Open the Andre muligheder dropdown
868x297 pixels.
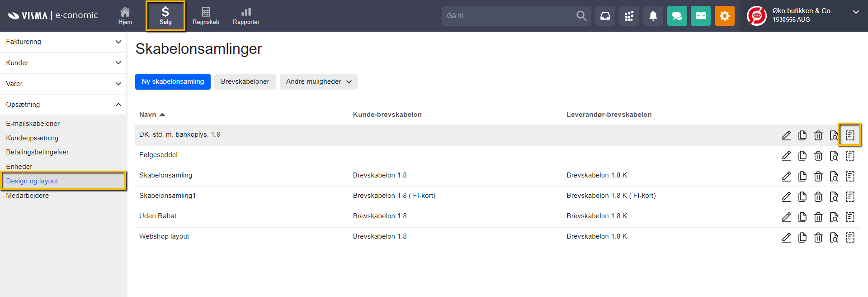point(318,81)
